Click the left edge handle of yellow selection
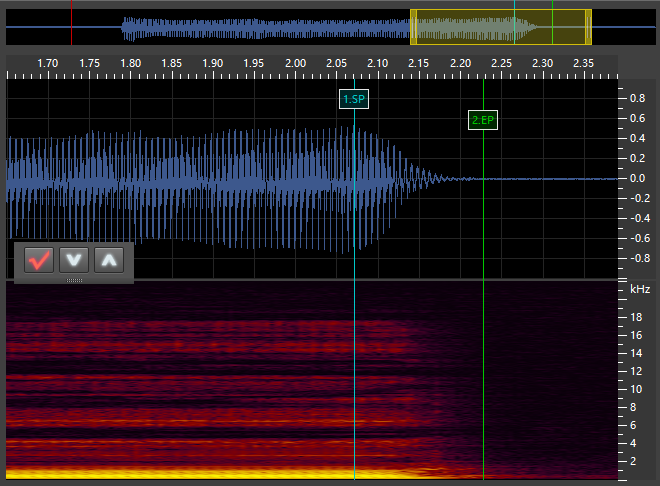The width and height of the screenshot is (660, 486). click(412, 27)
